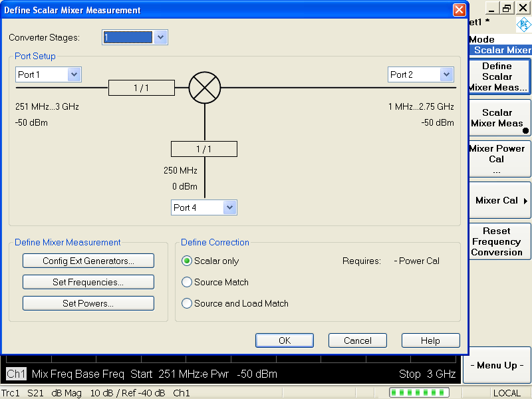Confirm the dialog with OK
The image size is (532, 399).
[x=285, y=340]
